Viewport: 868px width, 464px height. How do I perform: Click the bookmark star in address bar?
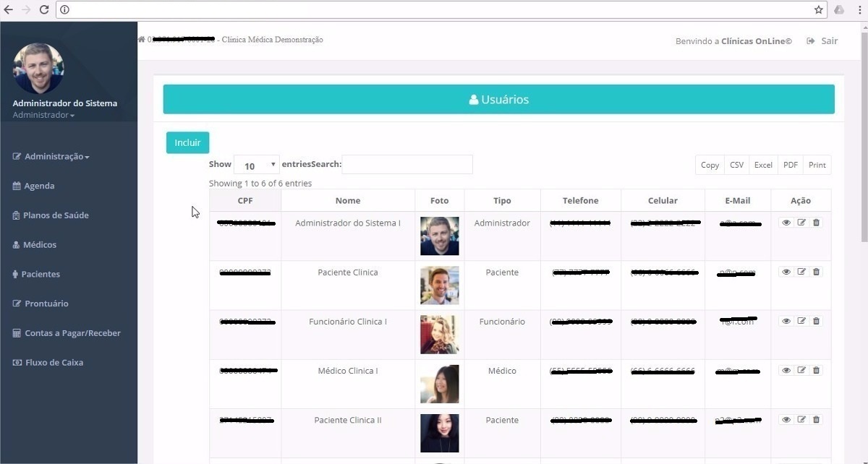818,9
